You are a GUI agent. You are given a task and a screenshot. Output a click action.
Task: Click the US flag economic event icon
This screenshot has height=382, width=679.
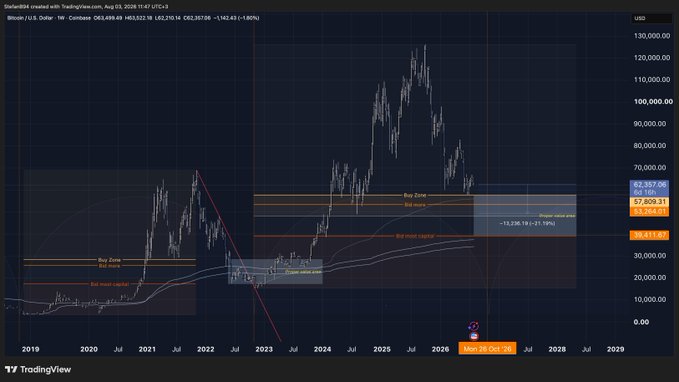tap(474, 336)
